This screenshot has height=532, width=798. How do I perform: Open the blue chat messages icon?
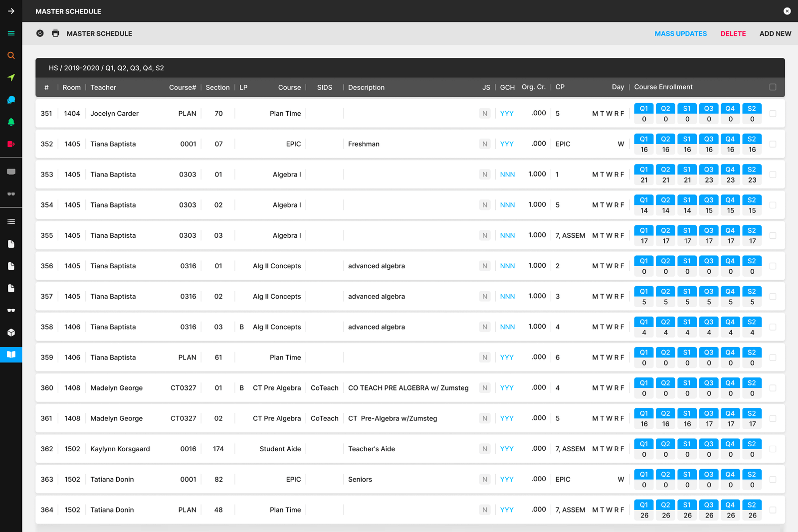coord(11,100)
